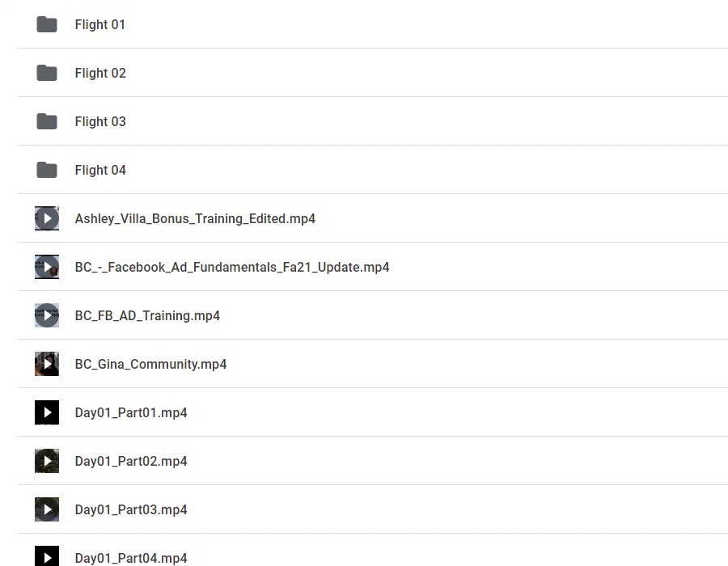The height and width of the screenshot is (566, 728).
Task: Click the Flight 01 folder icon
Action: click(47, 24)
